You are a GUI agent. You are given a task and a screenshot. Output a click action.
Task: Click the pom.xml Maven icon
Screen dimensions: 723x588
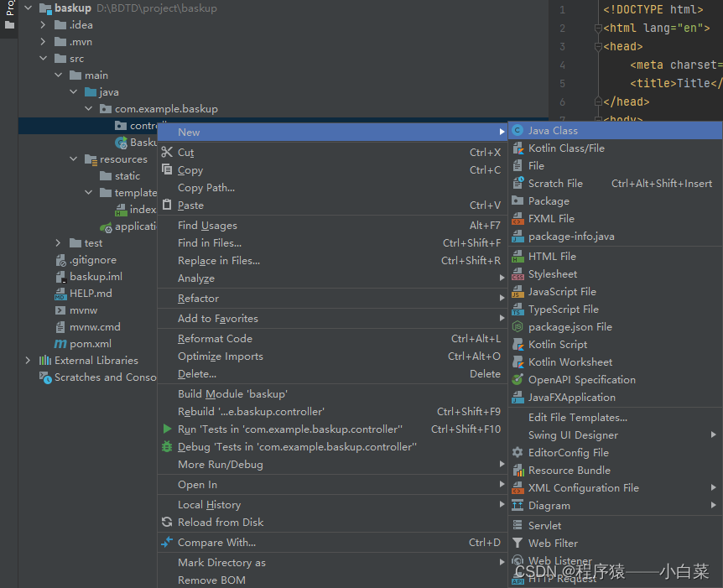click(60, 344)
